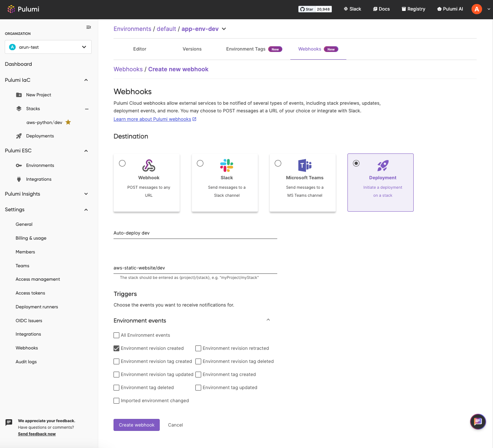Uncheck Environment revision created
Screen dimensions: 493x448
(x=116, y=348)
